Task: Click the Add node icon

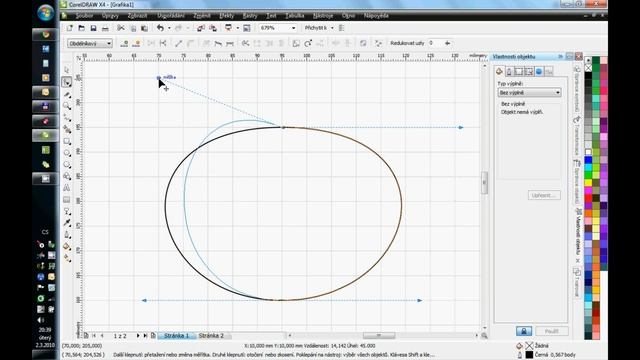Action: tap(124, 43)
